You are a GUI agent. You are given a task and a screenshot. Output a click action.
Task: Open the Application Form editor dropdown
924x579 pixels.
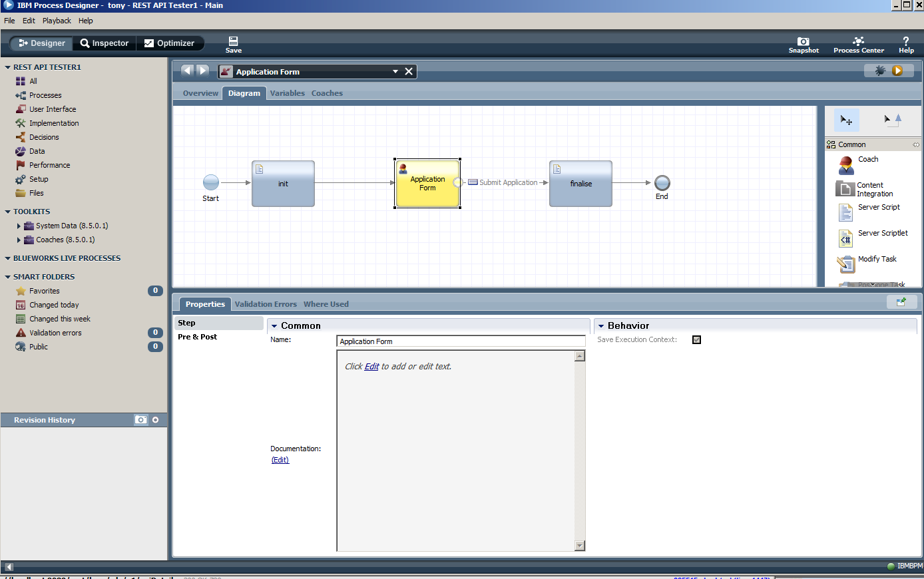point(395,71)
